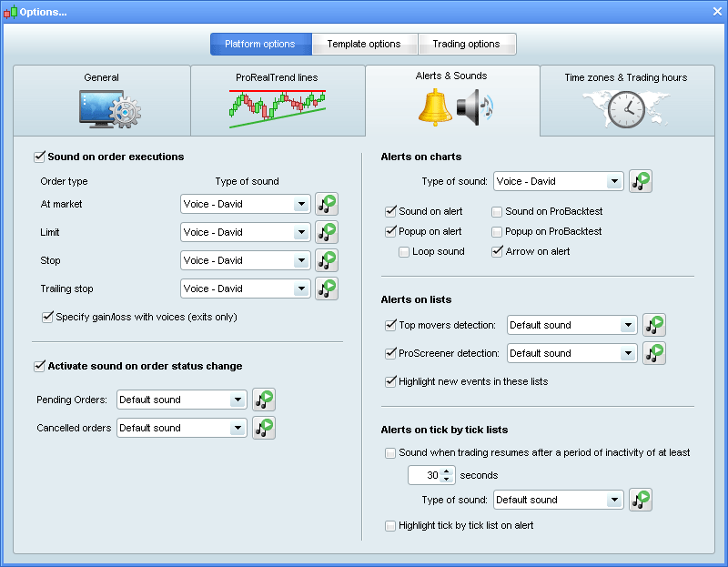Click the Pending Orders label

tap(72, 400)
